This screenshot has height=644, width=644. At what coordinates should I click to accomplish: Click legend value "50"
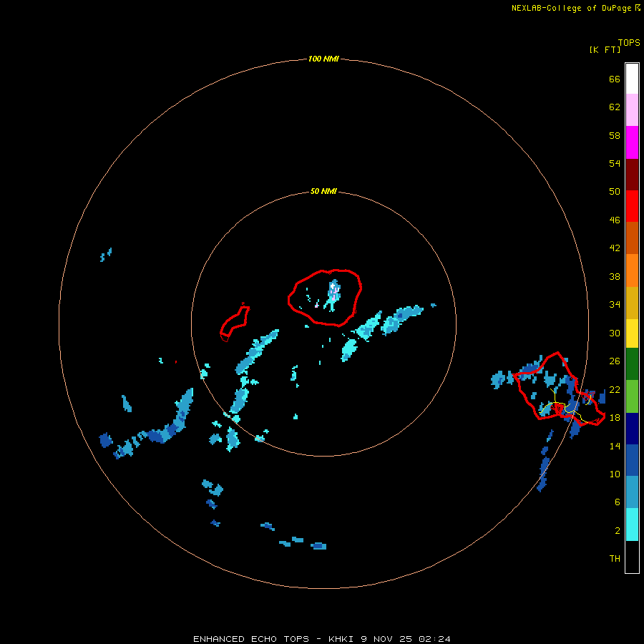[x=615, y=191]
